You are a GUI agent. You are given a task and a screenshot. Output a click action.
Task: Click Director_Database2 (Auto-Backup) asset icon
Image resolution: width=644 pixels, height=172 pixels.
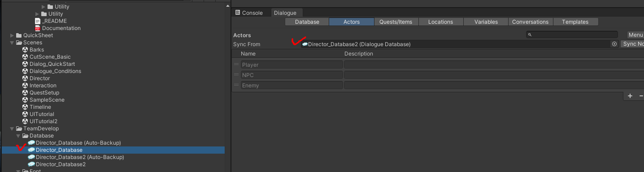click(31, 157)
